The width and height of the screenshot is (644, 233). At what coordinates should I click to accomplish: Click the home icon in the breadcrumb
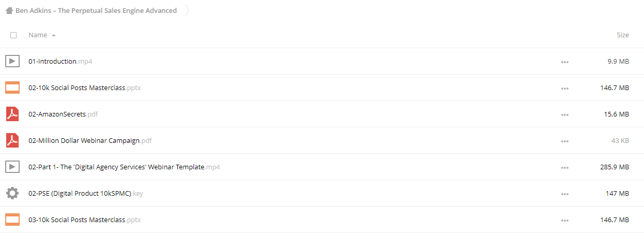tap(9, 10)
